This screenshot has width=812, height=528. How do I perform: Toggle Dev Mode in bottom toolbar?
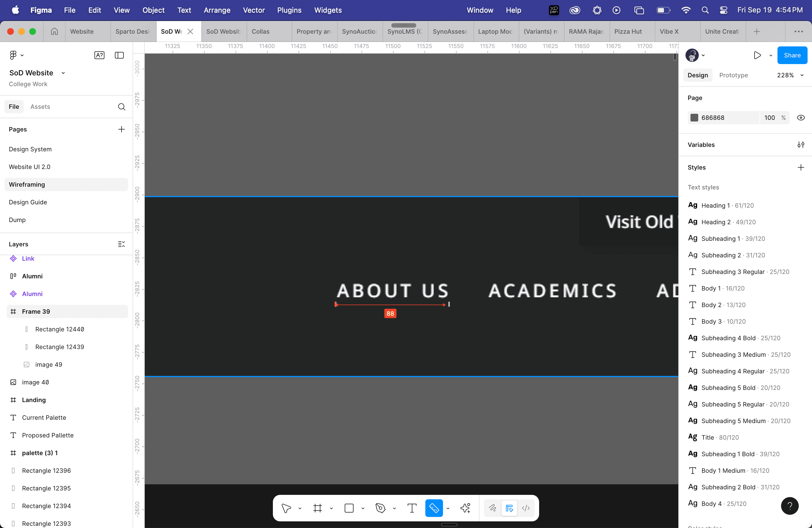pyautogui.click(x=526, y=508)
